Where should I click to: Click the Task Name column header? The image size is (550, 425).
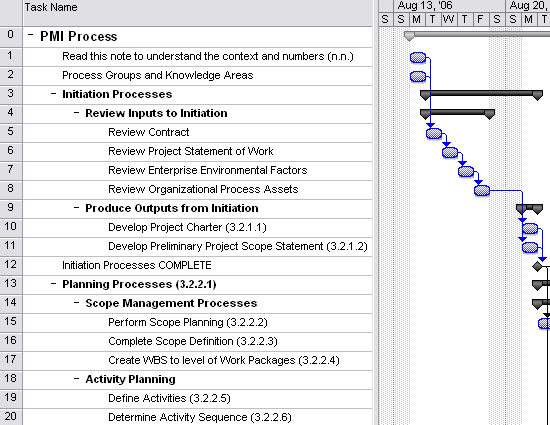click(197, 13)
